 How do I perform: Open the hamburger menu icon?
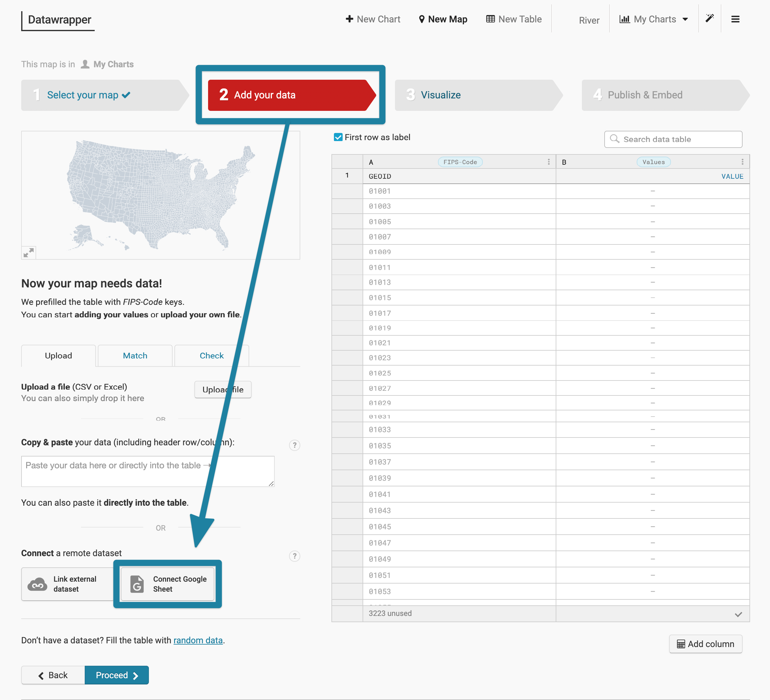pos(735,19)
